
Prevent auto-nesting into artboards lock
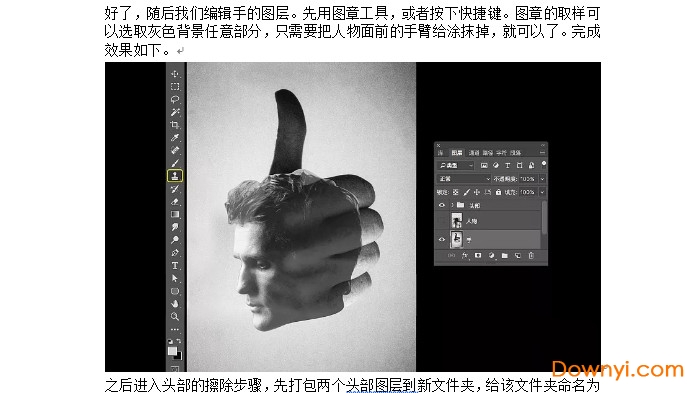[488, 192]
